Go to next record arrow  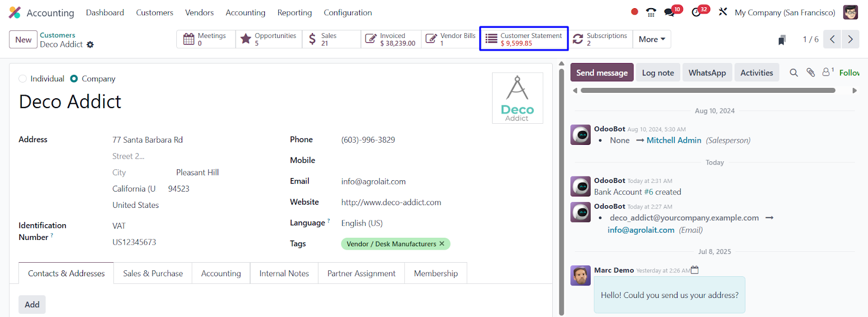(x=850, y=39)
